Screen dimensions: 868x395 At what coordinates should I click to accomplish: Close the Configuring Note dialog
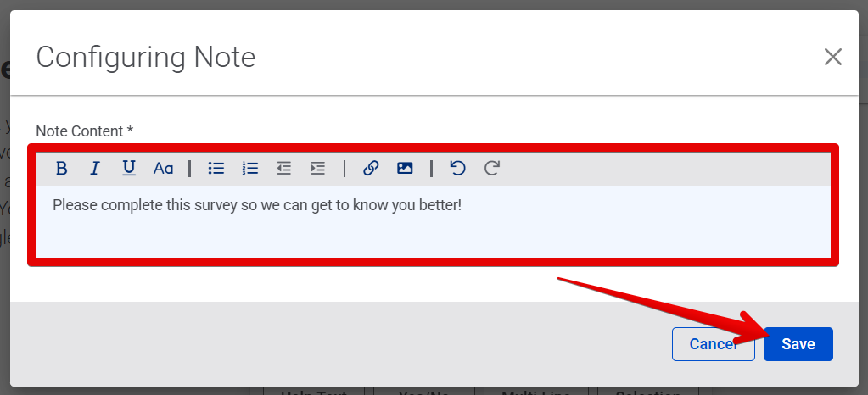[x=833, y=57]
